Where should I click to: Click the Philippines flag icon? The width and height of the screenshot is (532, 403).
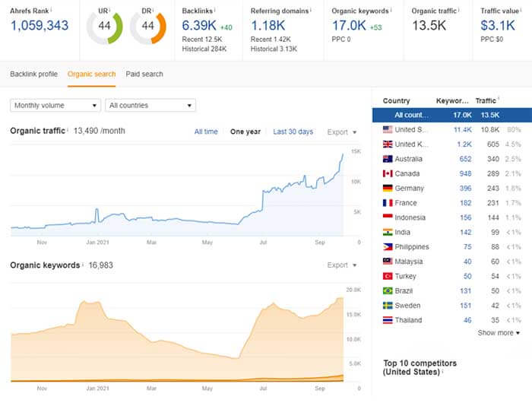pos(388,247)
